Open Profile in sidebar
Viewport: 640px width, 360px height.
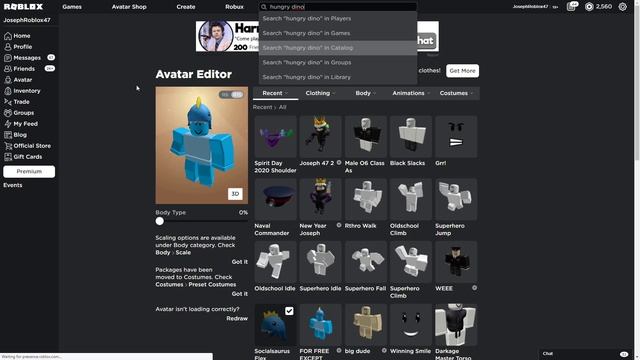[18, 47]
